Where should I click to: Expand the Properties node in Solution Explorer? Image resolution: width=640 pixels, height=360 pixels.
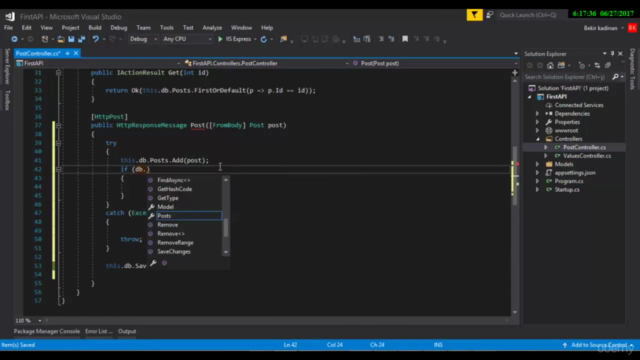coord(538,122)
